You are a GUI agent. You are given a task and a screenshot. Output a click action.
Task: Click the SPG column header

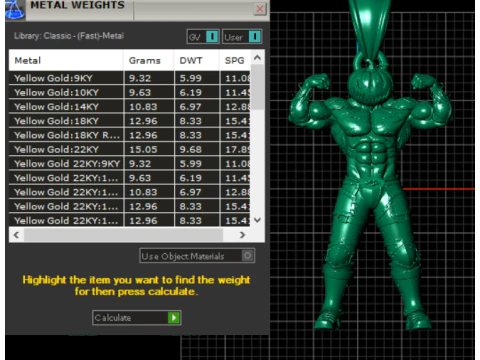[x=235, y=60]
